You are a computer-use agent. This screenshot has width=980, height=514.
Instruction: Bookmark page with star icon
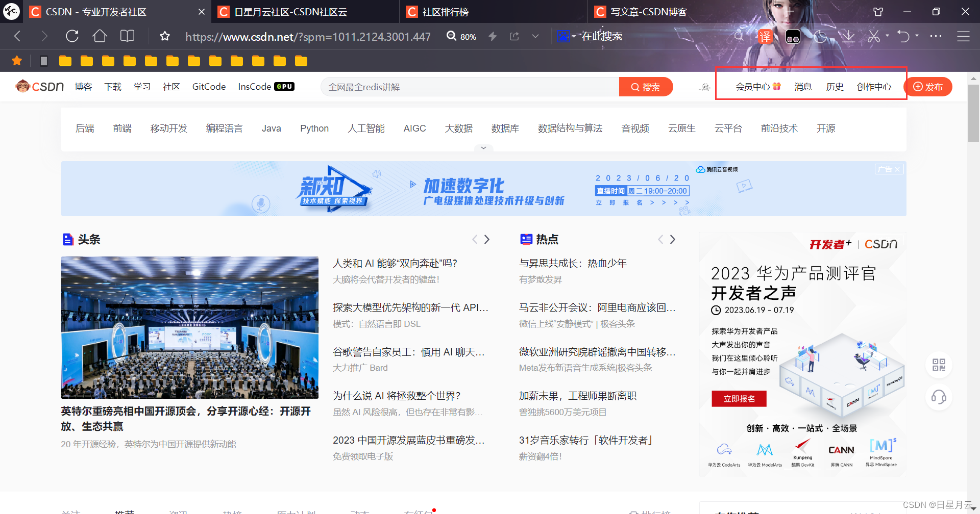click(x=164, y=36)
